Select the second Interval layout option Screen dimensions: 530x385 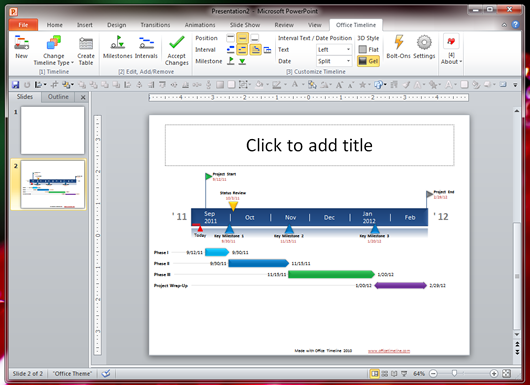pyautogui.click(x=242, y=50)
